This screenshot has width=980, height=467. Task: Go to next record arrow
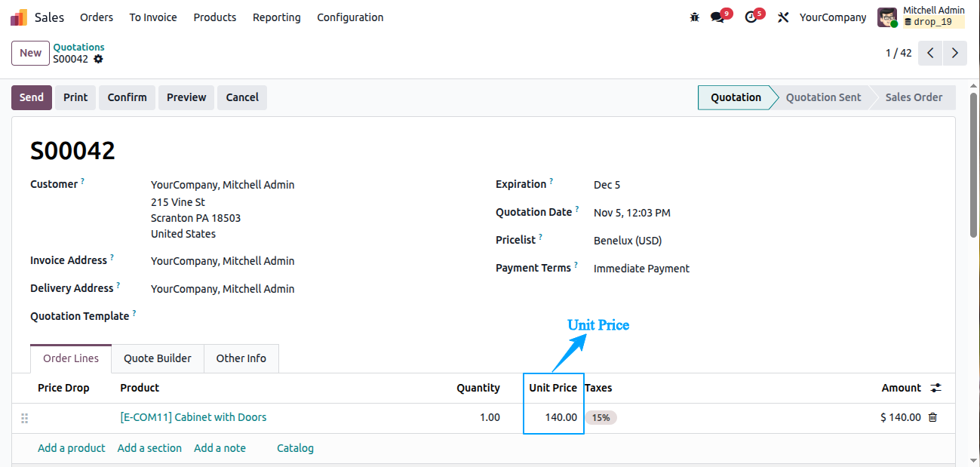(x=955, y=53)
